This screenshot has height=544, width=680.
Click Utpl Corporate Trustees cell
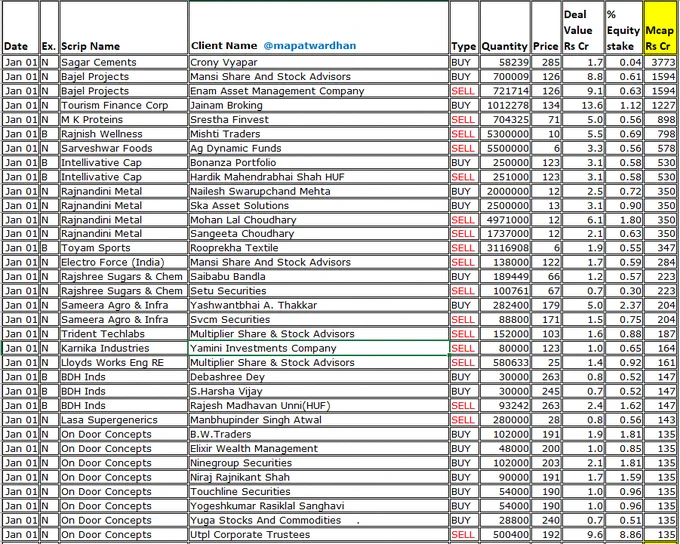(x=319, y=534)
